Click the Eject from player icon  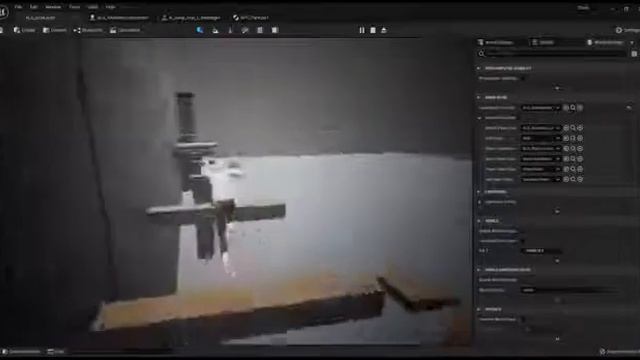pos(384,30)
